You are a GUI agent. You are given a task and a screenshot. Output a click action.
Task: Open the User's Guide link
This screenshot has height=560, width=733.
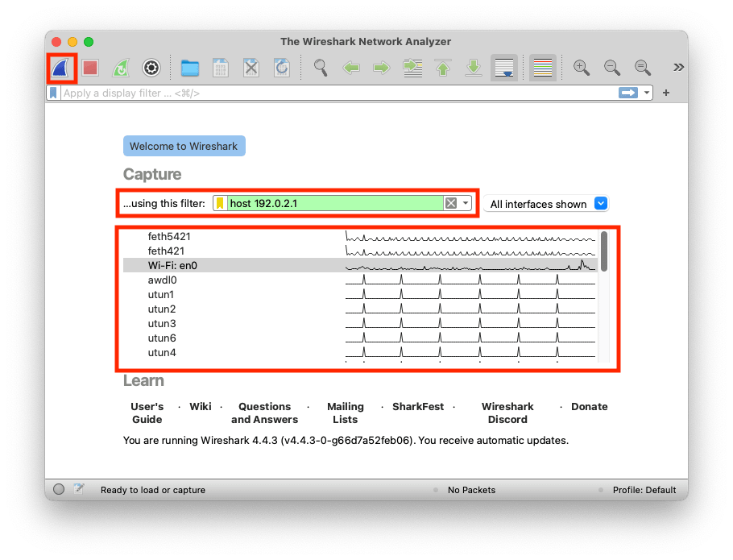pyautogui.click(x=147, y=413)
